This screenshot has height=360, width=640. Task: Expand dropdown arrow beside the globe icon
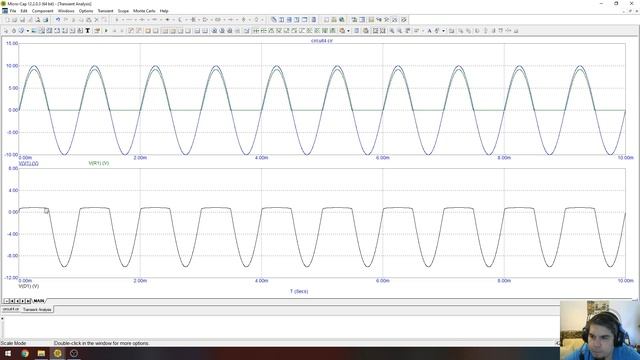coord(28,31)
